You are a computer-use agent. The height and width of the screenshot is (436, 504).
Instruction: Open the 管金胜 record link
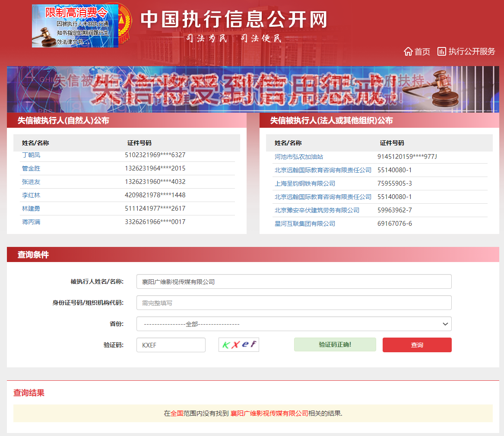[31, 168]
